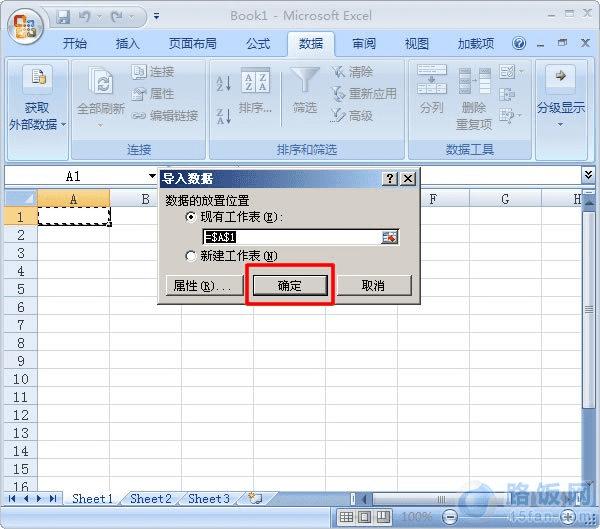Open the Name Box dropdown arrow
The width and height of the screenshot is (600, 529).
tap(152, 176)
